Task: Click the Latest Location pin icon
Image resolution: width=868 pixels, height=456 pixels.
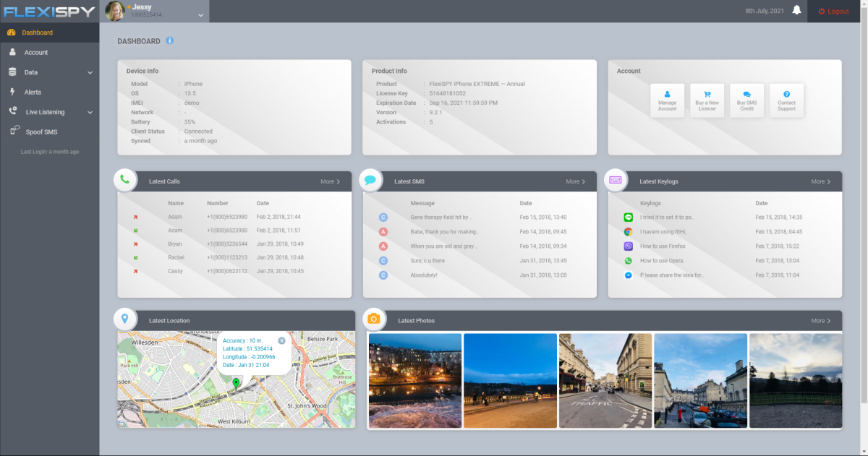Action: 125,319
